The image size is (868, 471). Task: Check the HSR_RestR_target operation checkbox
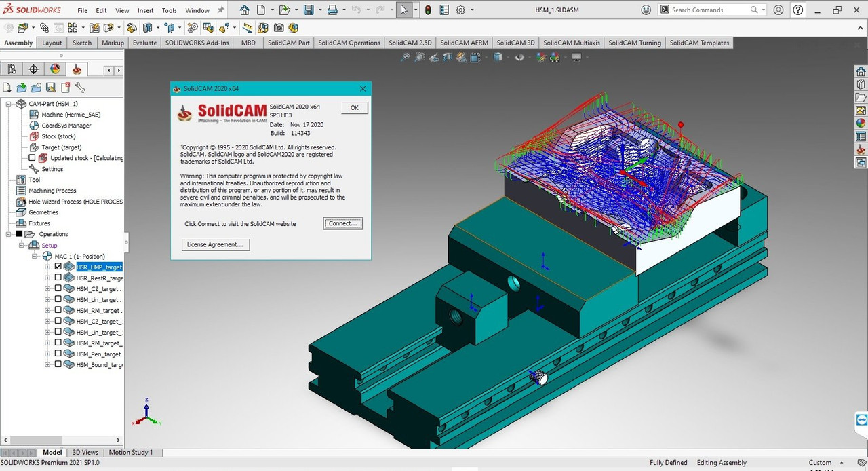[58, 278]
